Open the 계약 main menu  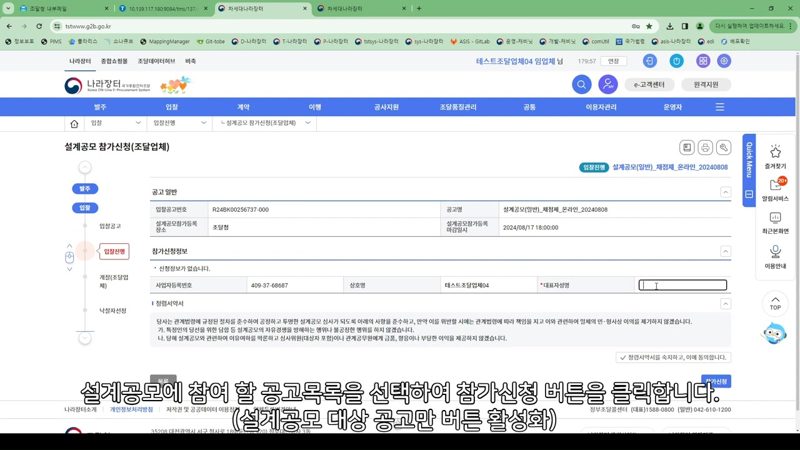click(243, 107)
